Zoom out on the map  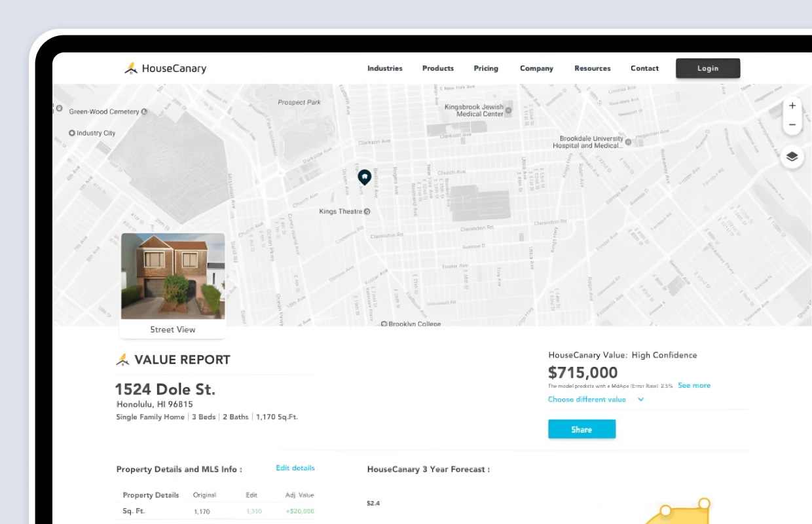tap(792, 124)
